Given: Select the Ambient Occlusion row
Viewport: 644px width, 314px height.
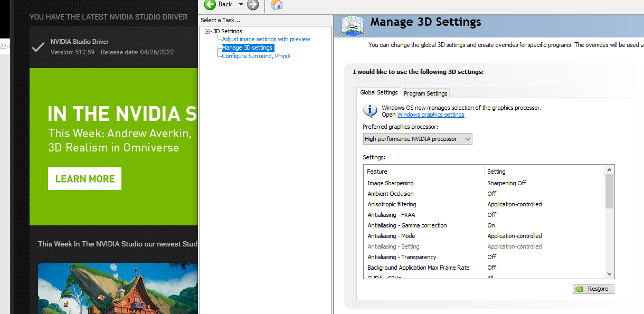Looking at the screenshot, I should [484, 194].
